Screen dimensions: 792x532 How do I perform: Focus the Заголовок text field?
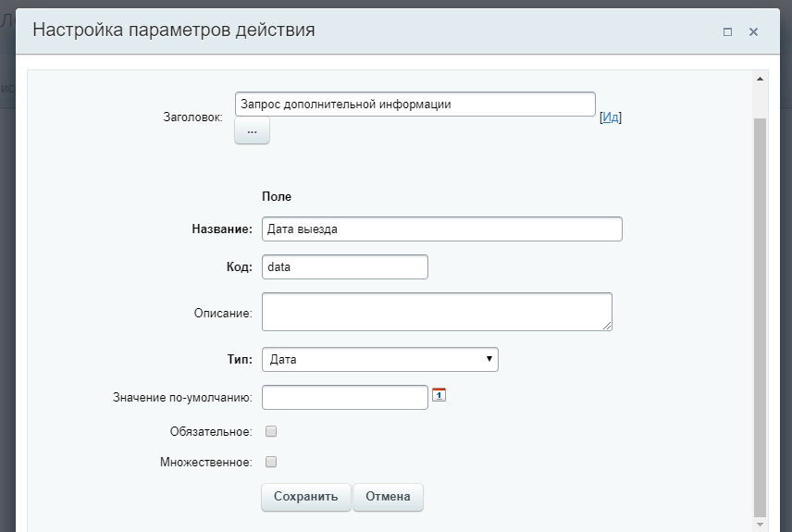click(x=415, y=104)
